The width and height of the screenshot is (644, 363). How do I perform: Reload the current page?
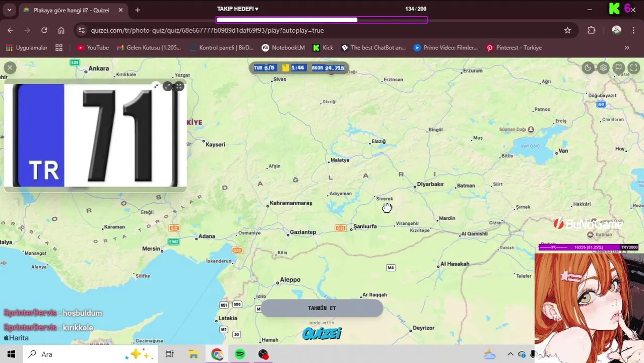pos(44,30)
